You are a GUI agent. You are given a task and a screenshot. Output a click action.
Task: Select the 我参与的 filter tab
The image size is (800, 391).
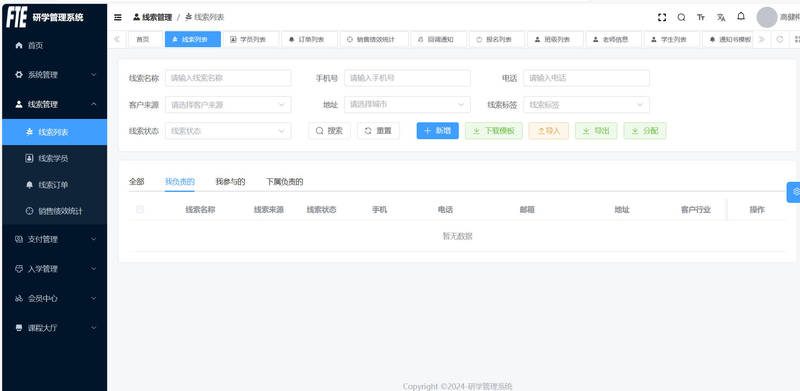pos(230,181)
